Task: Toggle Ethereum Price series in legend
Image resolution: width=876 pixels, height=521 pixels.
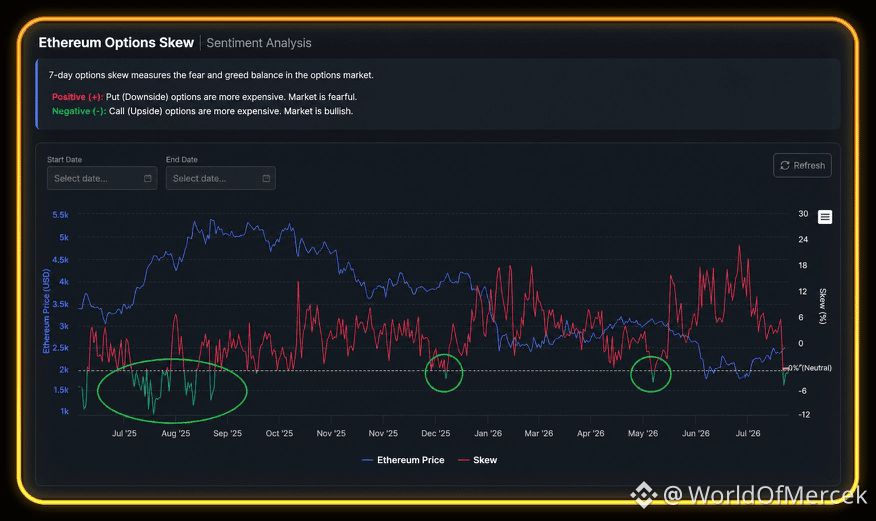Action: (x=403, y=460)
